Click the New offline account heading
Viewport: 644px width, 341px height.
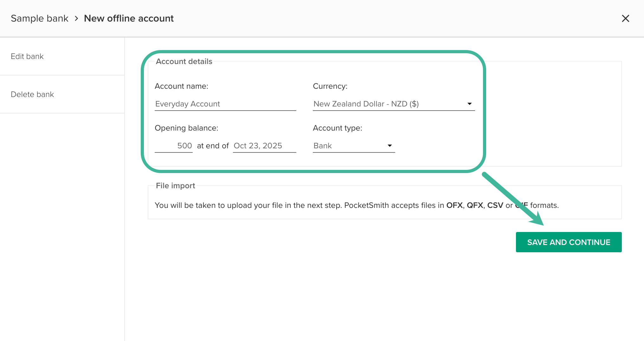129,18
